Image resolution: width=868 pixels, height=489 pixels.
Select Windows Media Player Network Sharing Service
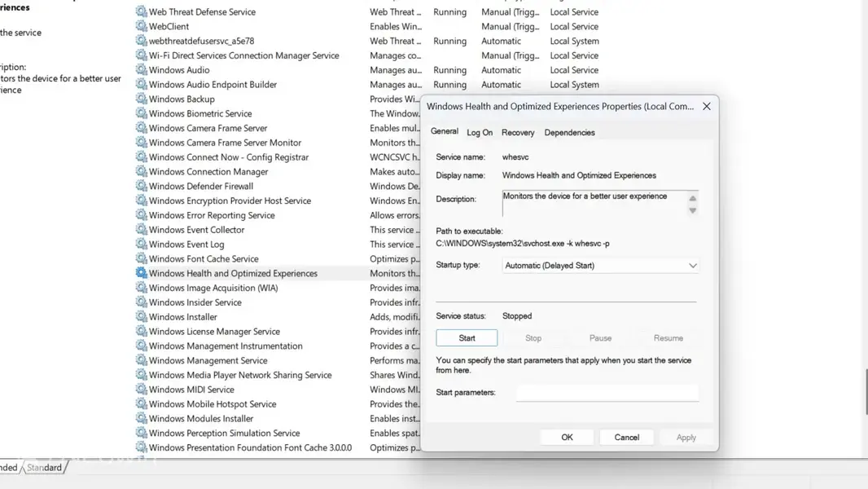pos(239,374)
